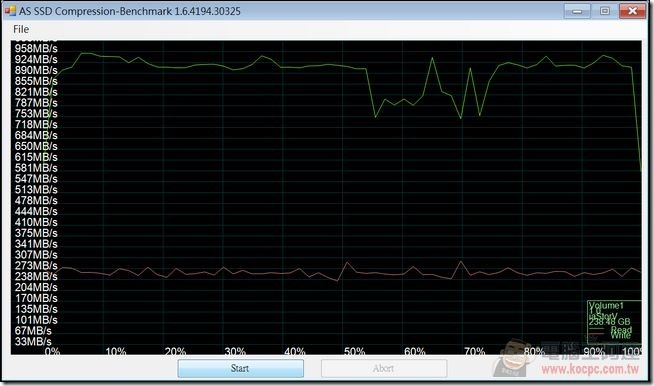Select the 444MB/s axis label
Image resolution: width=654 pixels, height=386 pixels.
(x=36, y=211)
